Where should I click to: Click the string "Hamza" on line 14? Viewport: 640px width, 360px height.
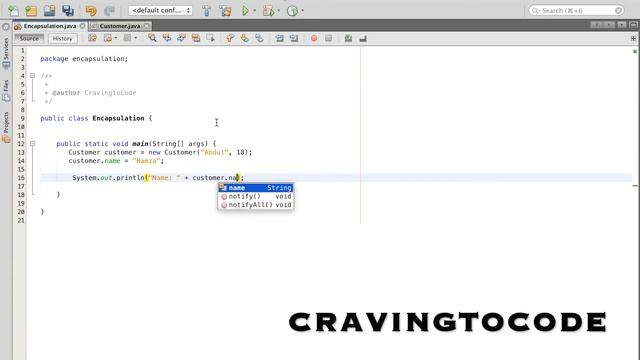pyautogui.click(x=146, y=161)
